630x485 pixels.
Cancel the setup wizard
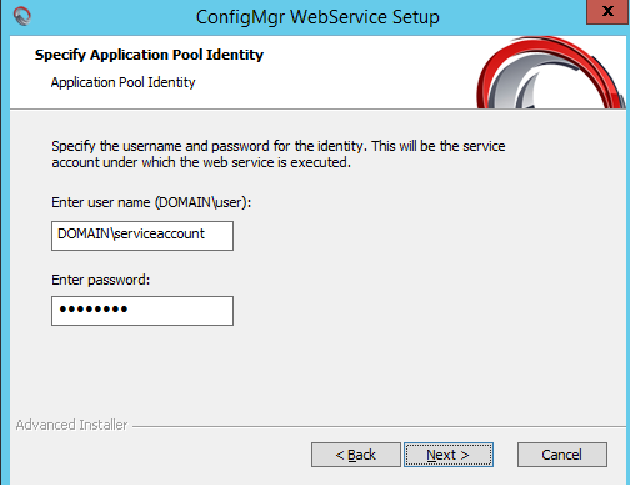pos(561,454)
